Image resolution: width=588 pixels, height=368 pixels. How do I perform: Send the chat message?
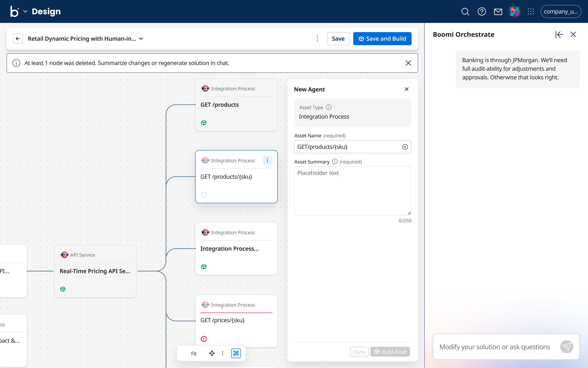[567, 347]
